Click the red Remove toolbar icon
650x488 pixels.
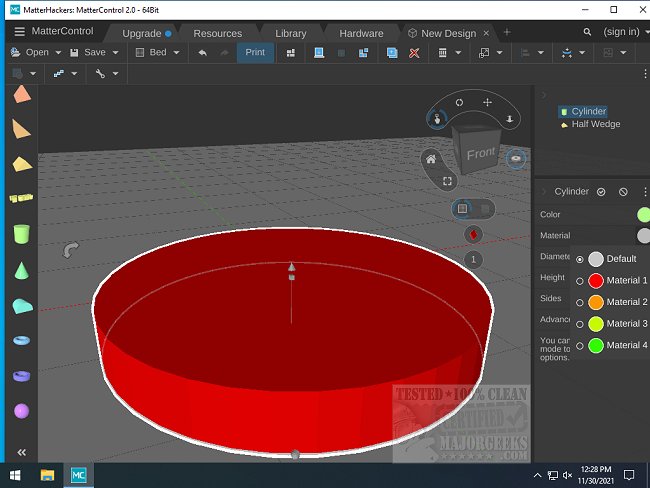pos(414,52)
